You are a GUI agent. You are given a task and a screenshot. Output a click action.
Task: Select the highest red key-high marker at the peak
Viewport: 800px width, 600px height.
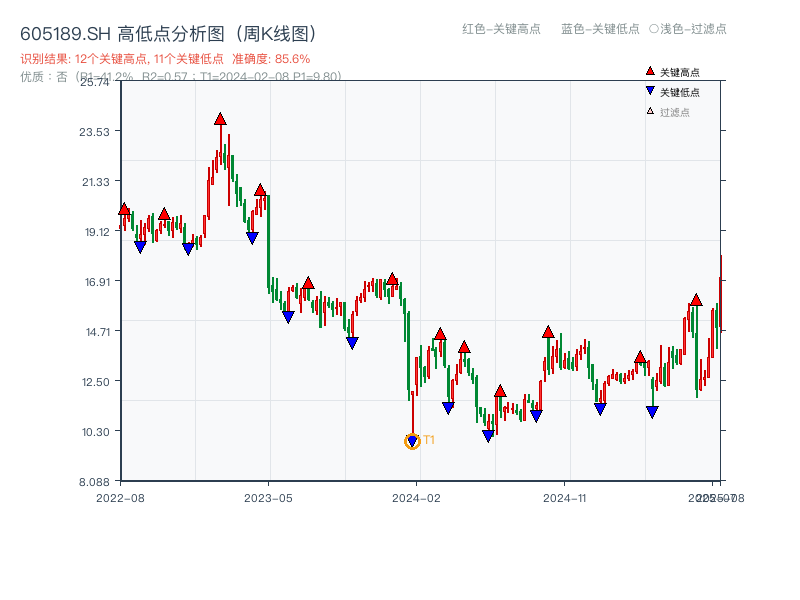click(x=220, y=119)
